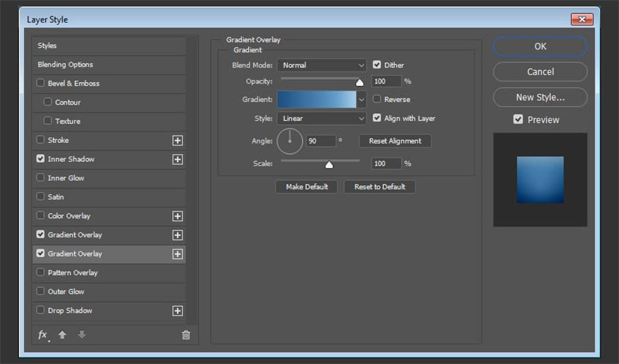Click the move effect down arrow
The height and width of the screenshot is (364, 619).
pyautogui.click(x=82, y=335)
